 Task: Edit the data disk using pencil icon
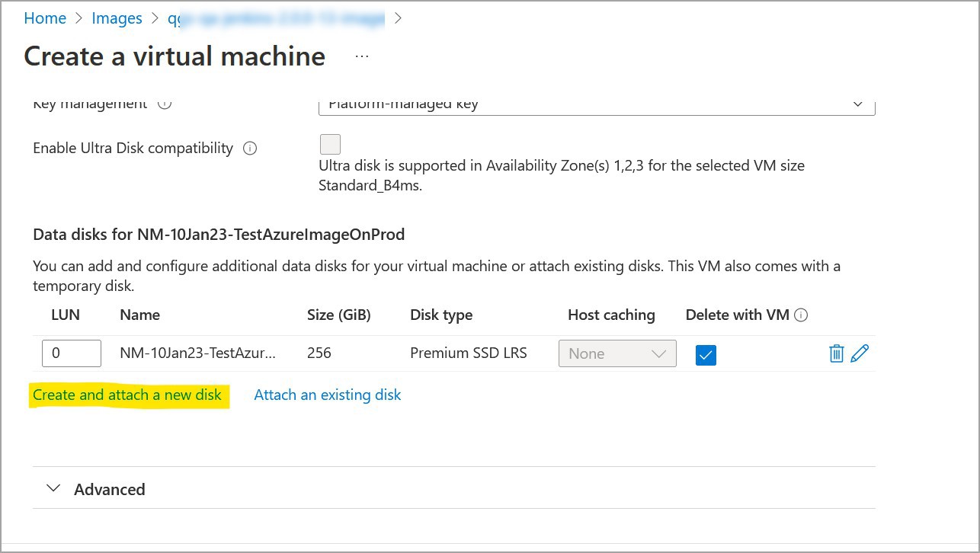click(860, 353)
